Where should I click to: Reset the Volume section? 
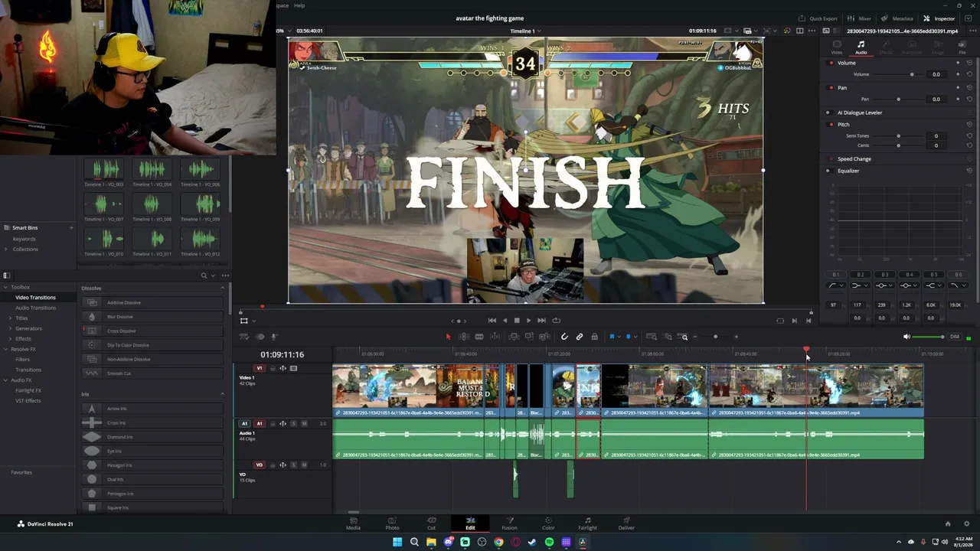coord(969,63)
